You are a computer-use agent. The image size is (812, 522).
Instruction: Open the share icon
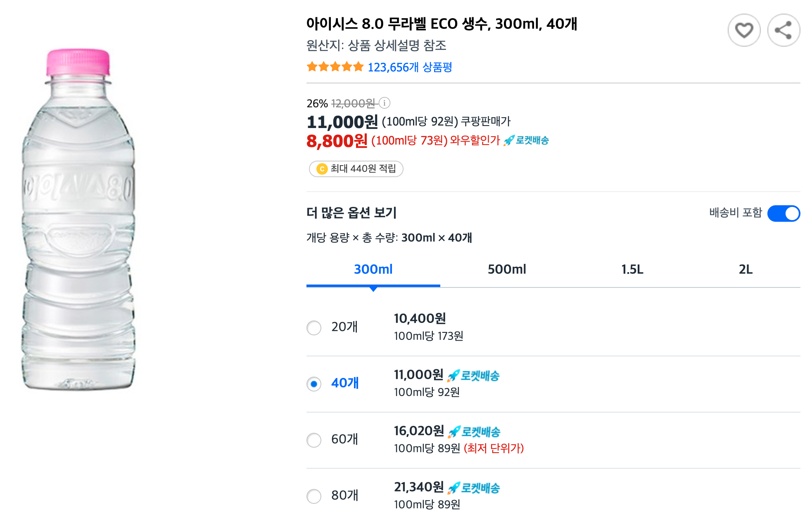pyautogui.click(x=784, y=30)
